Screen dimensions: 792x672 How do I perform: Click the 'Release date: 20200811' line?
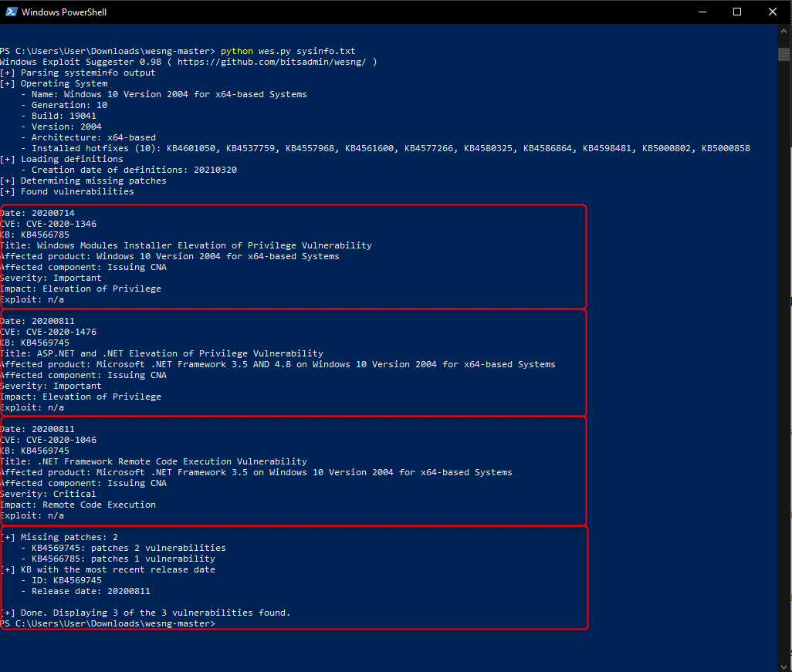[86, 591]
